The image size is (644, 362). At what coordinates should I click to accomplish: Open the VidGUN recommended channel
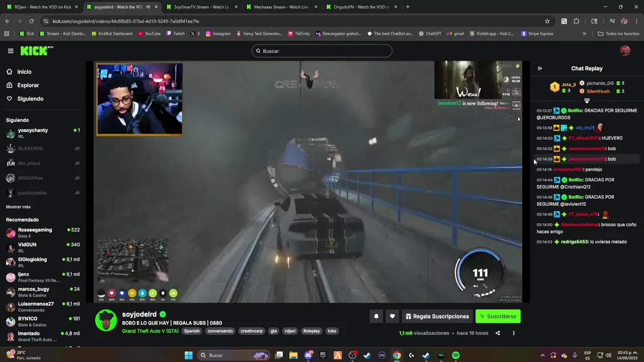tap(43, 247)
